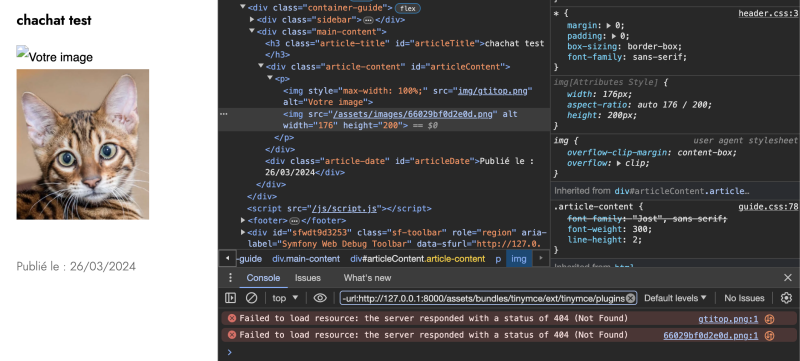Select the script element node
The height and width of the screenshot is (361, 800).
pyautogui.click(x=339, y=209)
